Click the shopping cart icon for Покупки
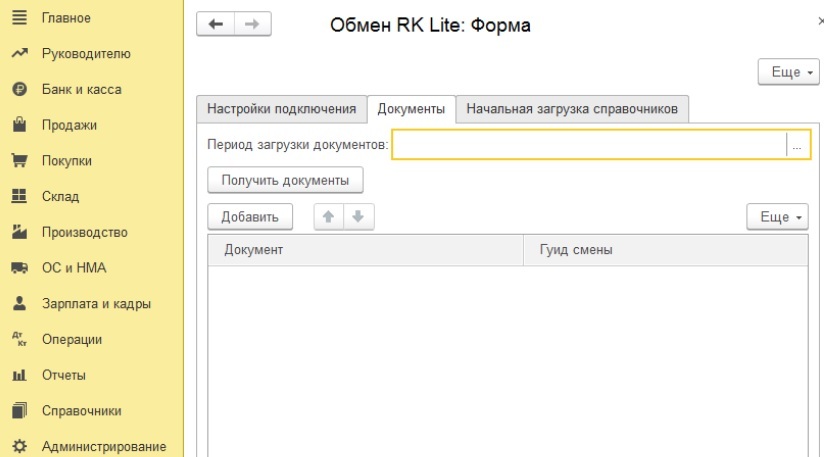This screenshot has height=457, width=827. (20, 160)
